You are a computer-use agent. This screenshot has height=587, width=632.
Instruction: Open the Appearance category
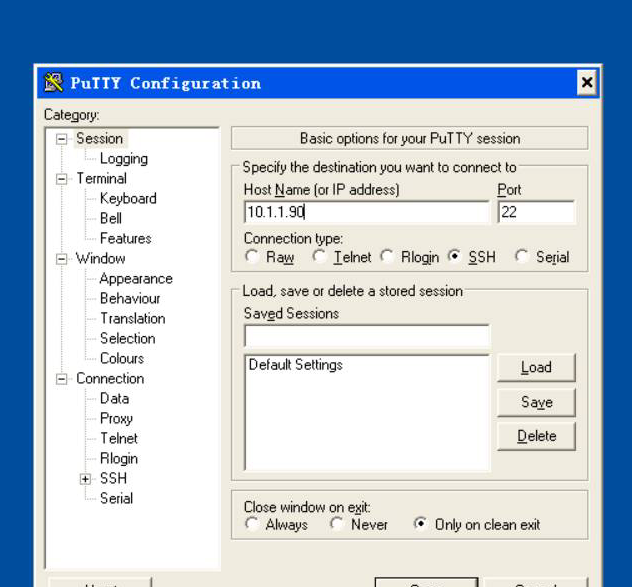click(136, 279)
